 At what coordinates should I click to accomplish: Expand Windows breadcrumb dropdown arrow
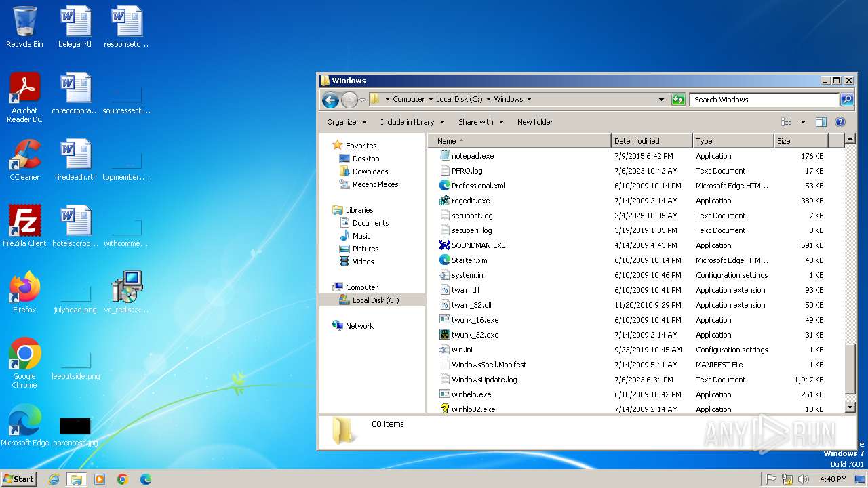(x=529, y=100)
